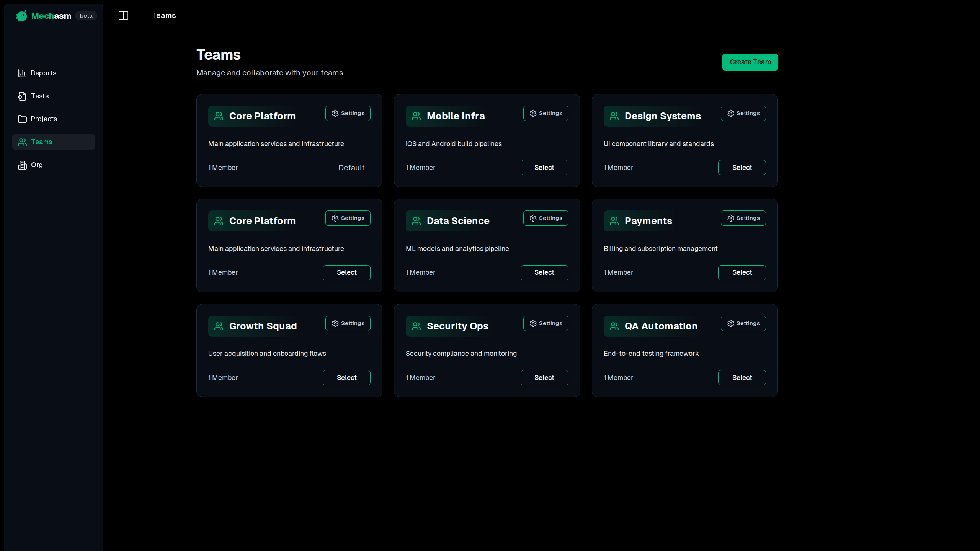The height and width of the screenshot is (551, 980).
Task: Open settings for the QA Automation team
Action: tap(742, 323)
